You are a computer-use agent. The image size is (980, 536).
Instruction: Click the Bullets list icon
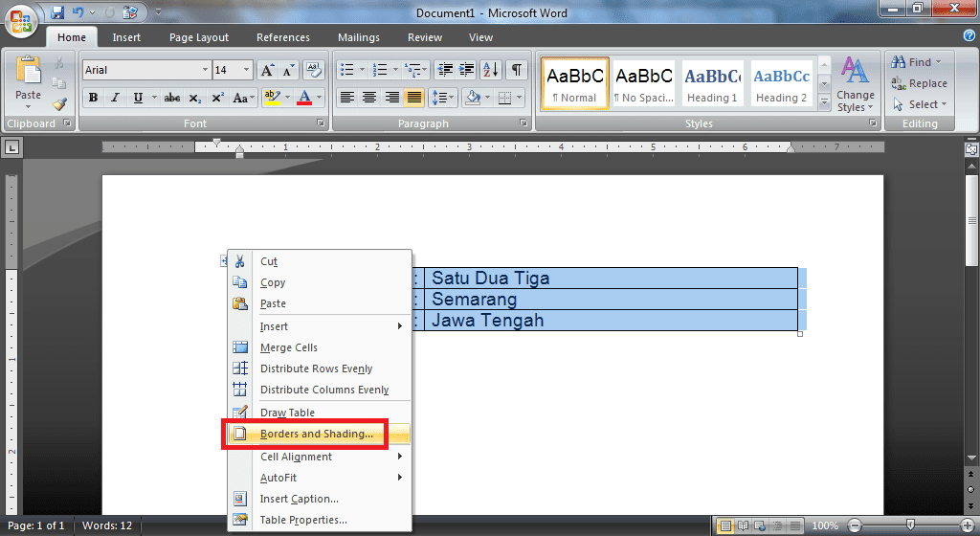coord(346,70)
